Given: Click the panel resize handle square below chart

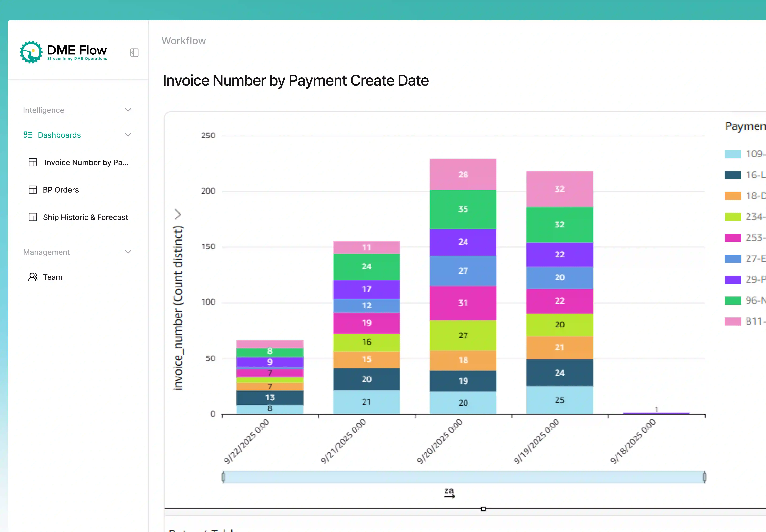Looking at the screenshot, I should coord(483,509).
